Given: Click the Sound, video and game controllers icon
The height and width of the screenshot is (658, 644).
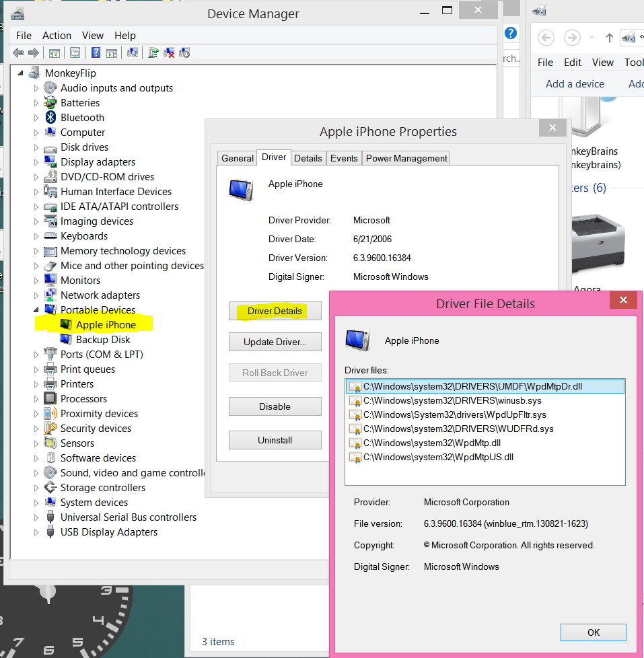Looking at the screenshot, I should (x=50, y=472).
